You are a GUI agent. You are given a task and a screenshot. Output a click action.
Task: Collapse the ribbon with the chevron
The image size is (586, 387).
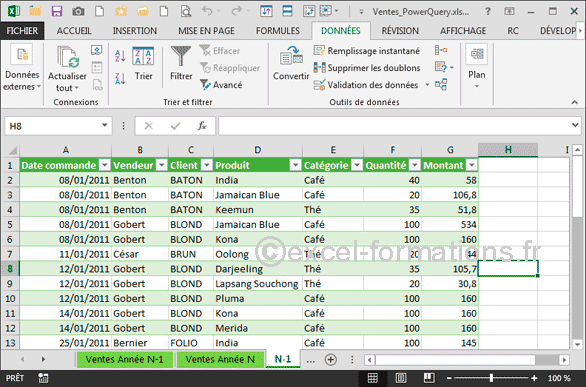click(574, 102)
